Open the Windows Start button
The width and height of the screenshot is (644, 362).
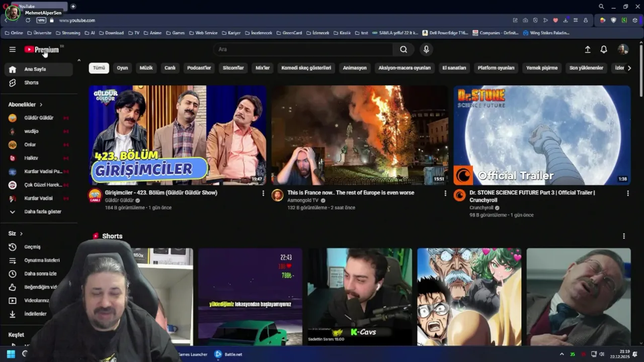pyautogui.click(x=11, y=354)
